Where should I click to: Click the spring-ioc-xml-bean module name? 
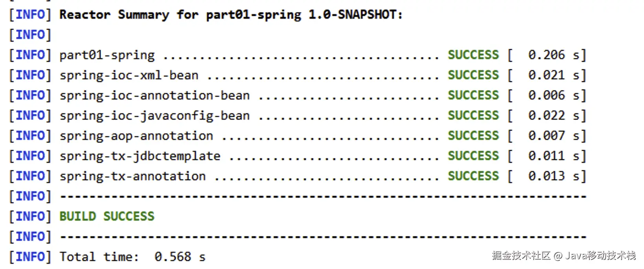[x=129, y=76]
